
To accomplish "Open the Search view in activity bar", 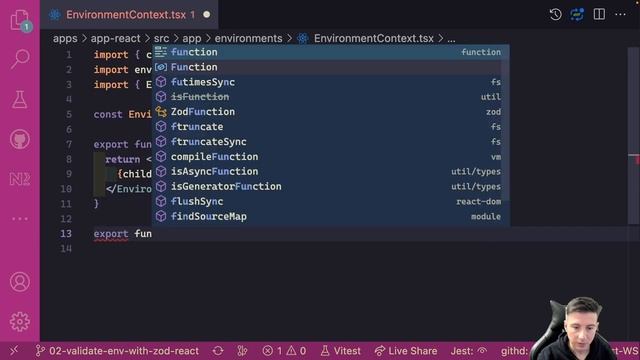I will tap(20, 59).
